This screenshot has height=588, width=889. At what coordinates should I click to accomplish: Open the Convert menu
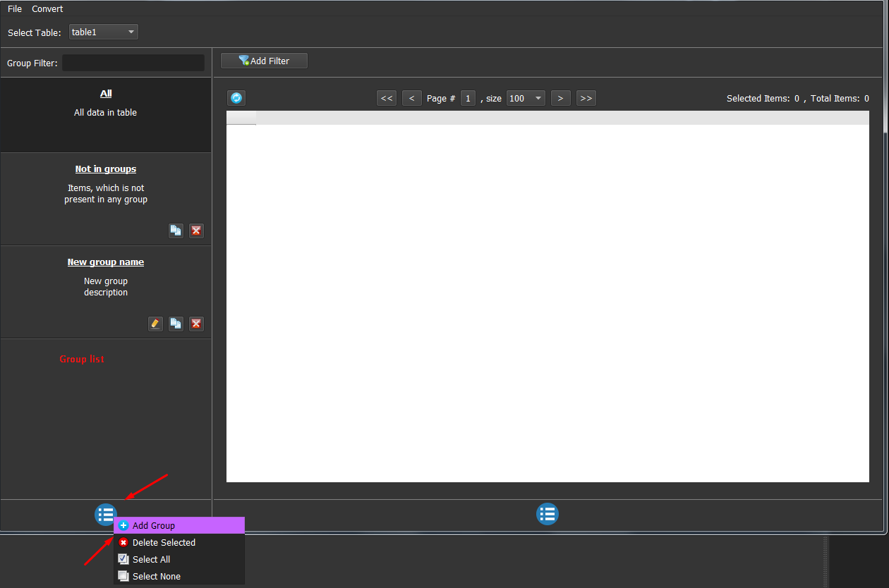click(47, 9)
